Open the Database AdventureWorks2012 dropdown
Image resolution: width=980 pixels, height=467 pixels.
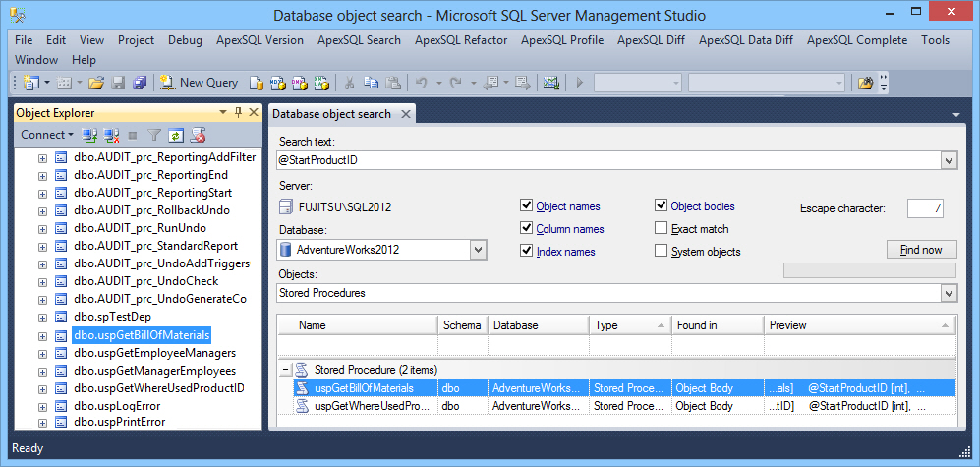click(x=478, y=250)
